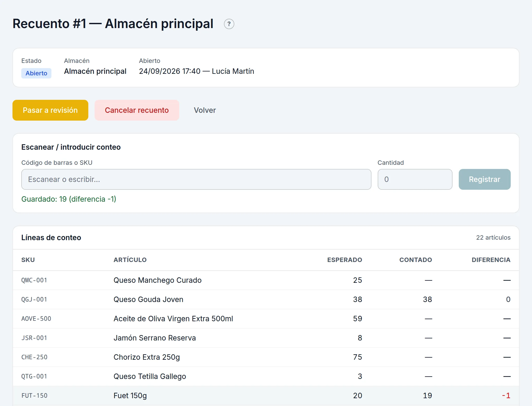Click the Guardado: 19 confirmation message

coord(69,199)
